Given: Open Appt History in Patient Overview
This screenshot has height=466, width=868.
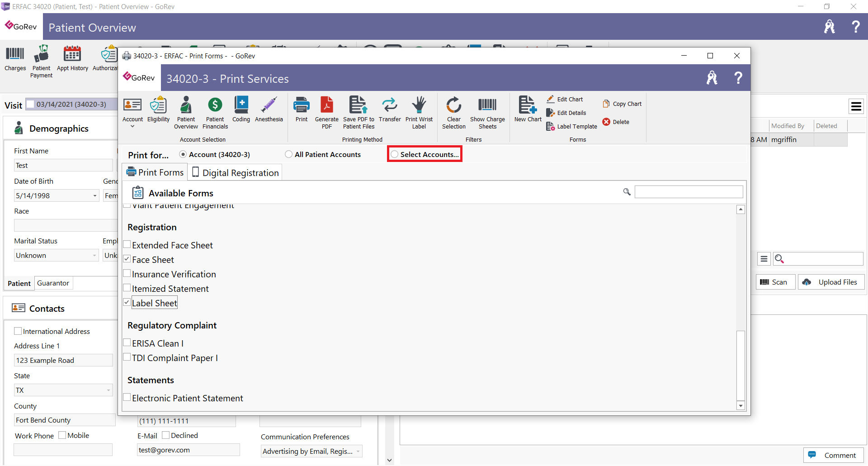Looking at the screenshot, I should point(72,59).
